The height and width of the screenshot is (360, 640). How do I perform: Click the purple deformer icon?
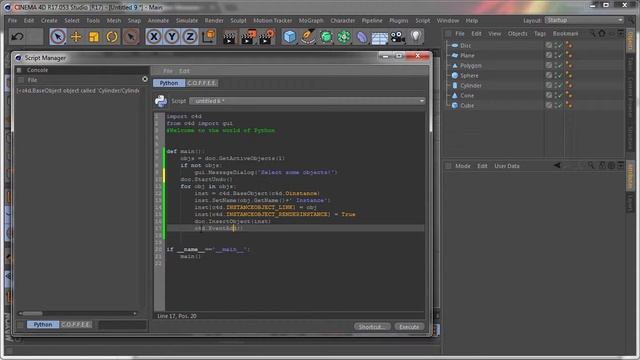click(x=362, y=37)
